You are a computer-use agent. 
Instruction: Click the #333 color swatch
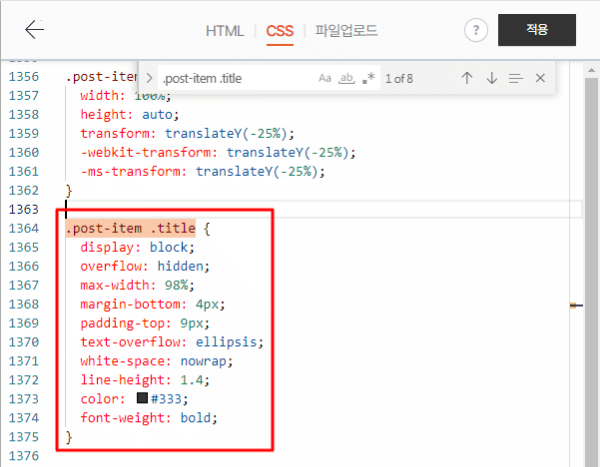(142, 398)
